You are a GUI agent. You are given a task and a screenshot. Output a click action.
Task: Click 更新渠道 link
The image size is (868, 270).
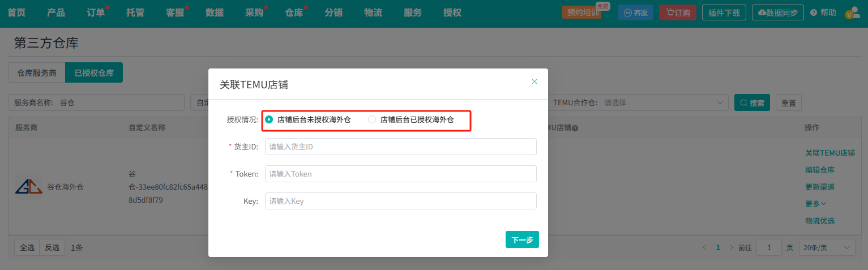(820, 187)
